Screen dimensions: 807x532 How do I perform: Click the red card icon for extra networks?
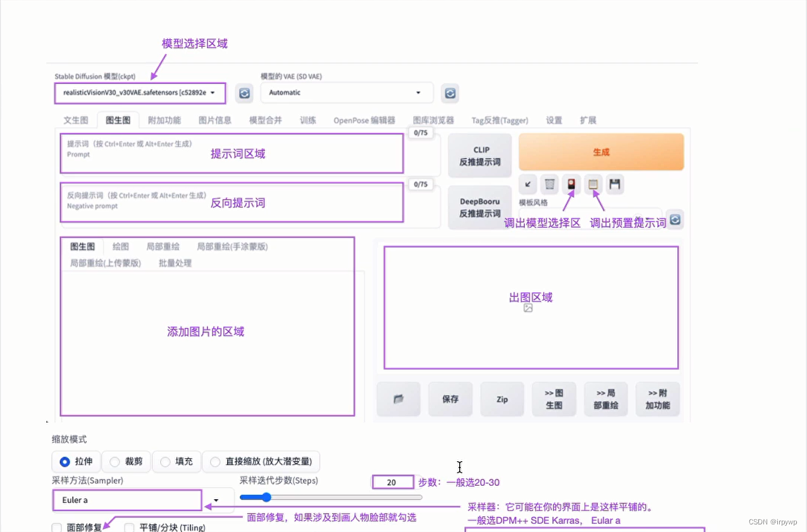[x=572, y=184]
